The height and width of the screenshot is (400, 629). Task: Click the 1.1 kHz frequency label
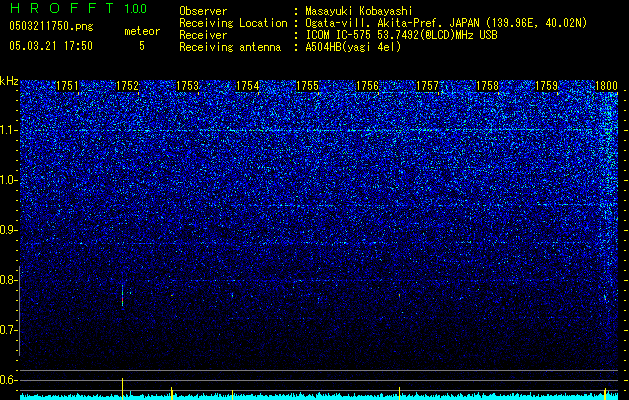9,130
